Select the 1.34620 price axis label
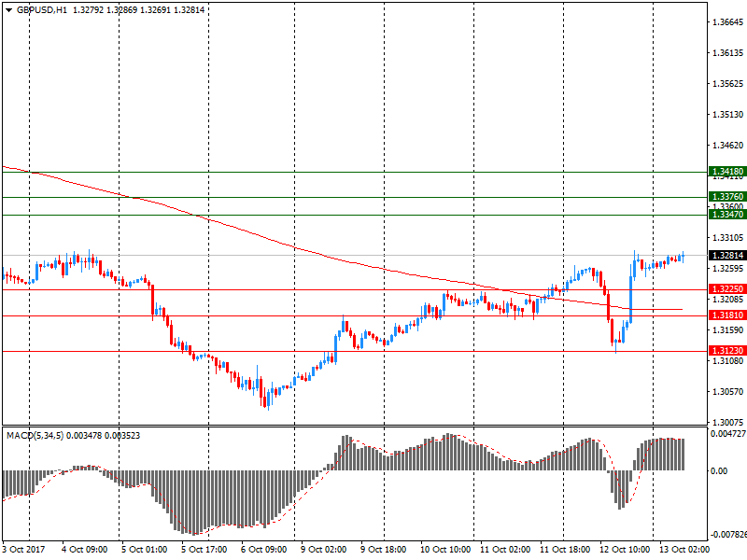 pyautogui.click(x=728, y=146)
